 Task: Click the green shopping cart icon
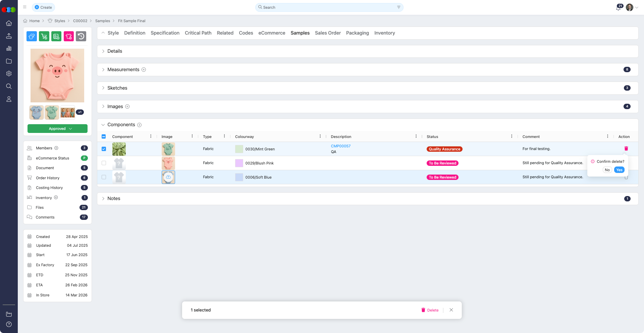coord(44,36)
